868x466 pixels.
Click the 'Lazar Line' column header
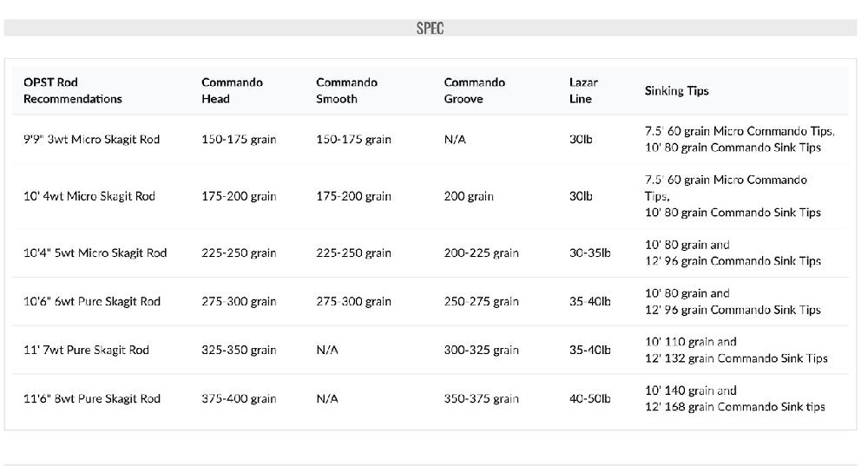coord(583,91)
